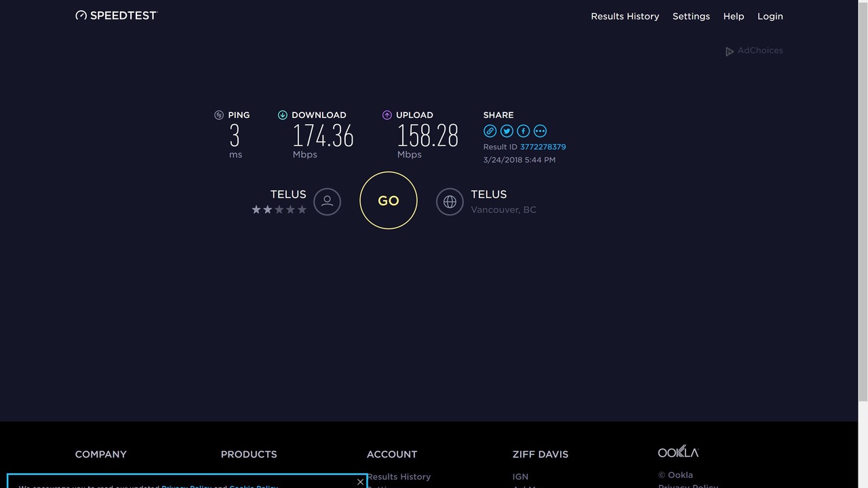Open more share options icon
The width and height of the screenshot is (868, 488).
[540, 131]
